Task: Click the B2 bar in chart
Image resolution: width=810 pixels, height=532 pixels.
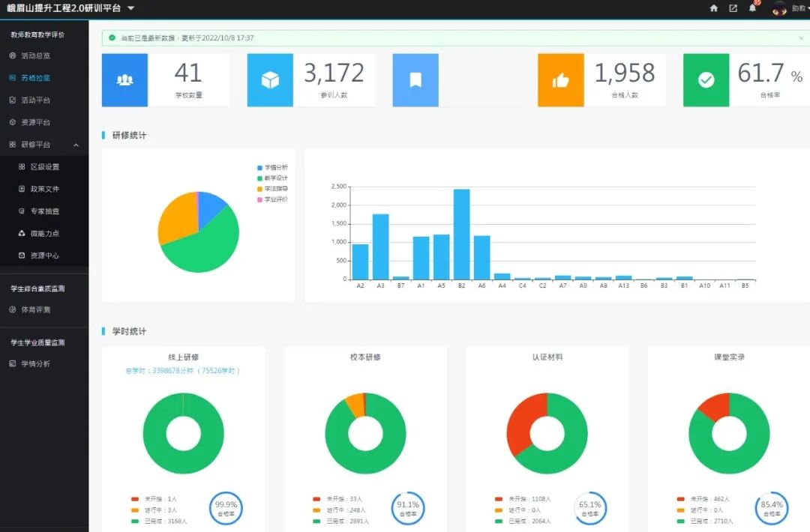Action: (x=461, y=234)
